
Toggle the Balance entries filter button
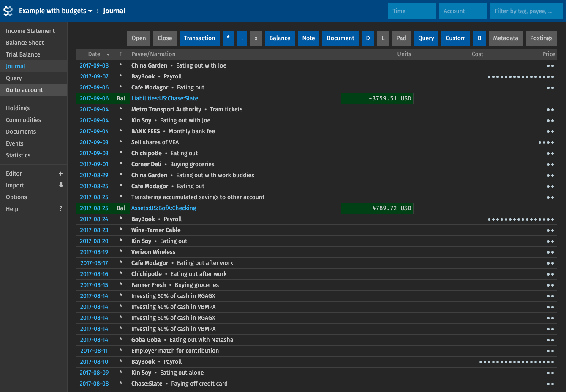pyautogui.click(x=280, y=38)
